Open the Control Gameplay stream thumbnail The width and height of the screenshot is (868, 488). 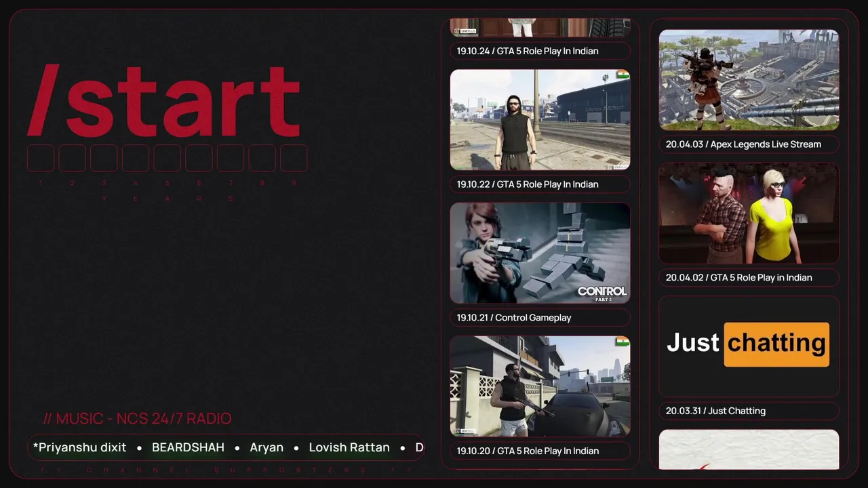tap(540, 253)
